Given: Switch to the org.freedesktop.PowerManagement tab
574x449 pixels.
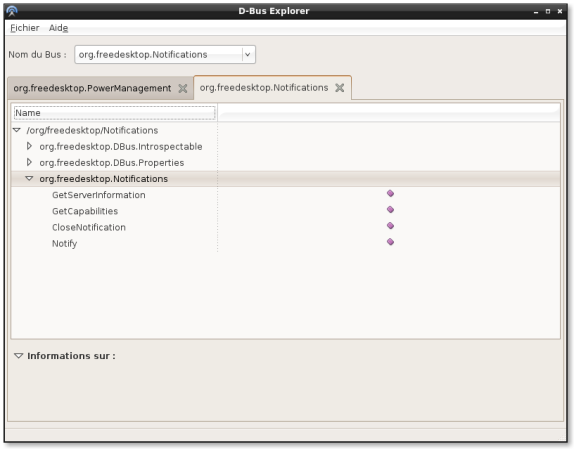Looking at the screenshot, I should coord(92,88).
